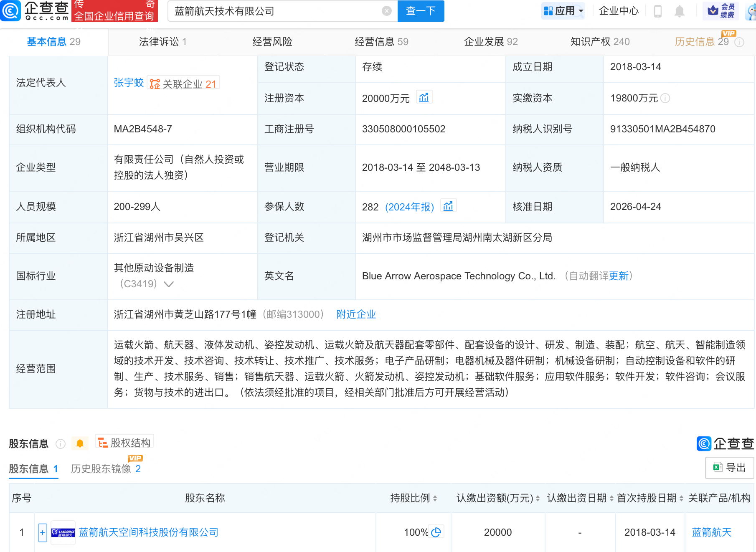The image size is (756, 552).
Task: Expand the 应用 dropdown menu
Action: pyautogui.click(x=564, y=11)
